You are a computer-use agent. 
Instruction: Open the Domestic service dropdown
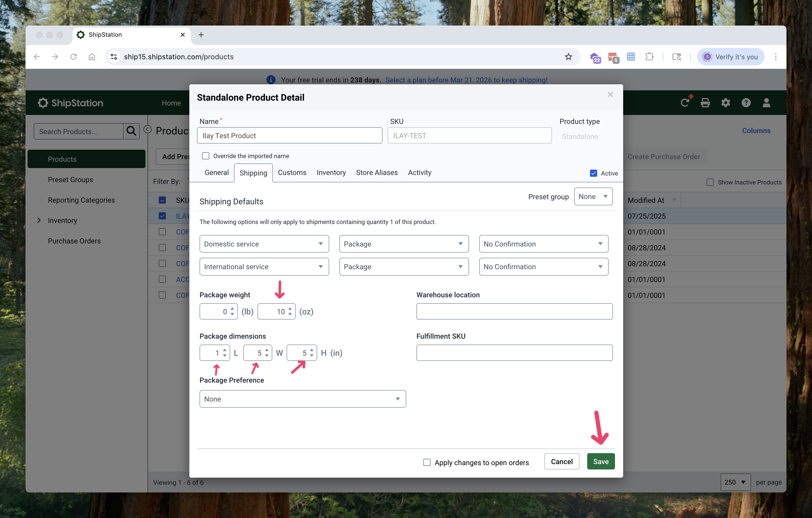(264, 244)
